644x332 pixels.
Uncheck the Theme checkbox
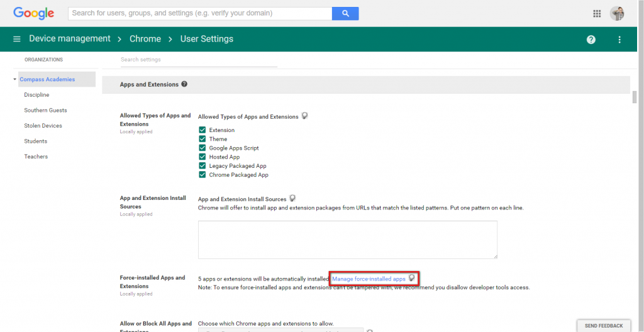202,139
